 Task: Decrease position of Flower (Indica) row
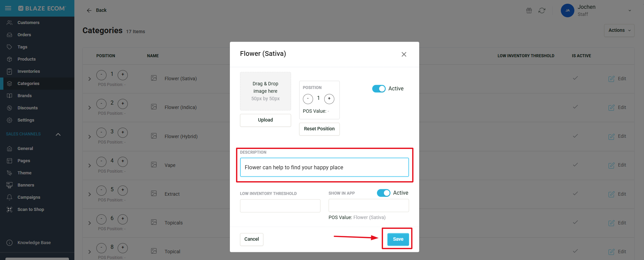pos(101,104)
